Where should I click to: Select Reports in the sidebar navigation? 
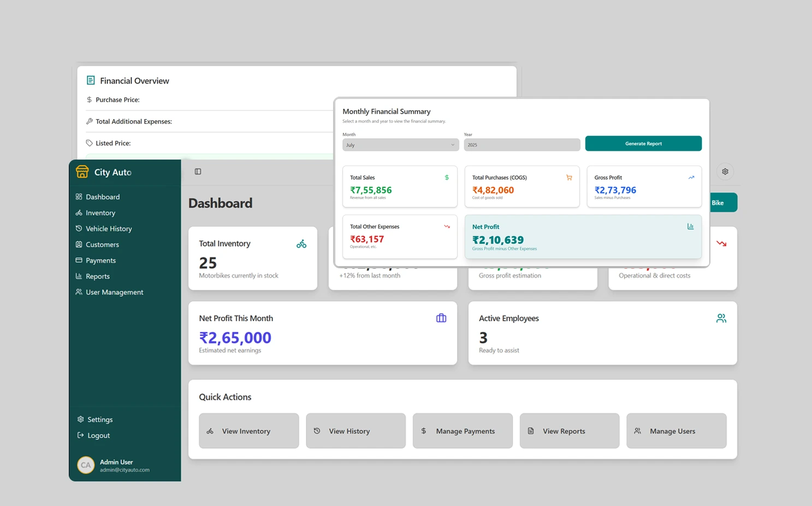[x=98, y=276]
